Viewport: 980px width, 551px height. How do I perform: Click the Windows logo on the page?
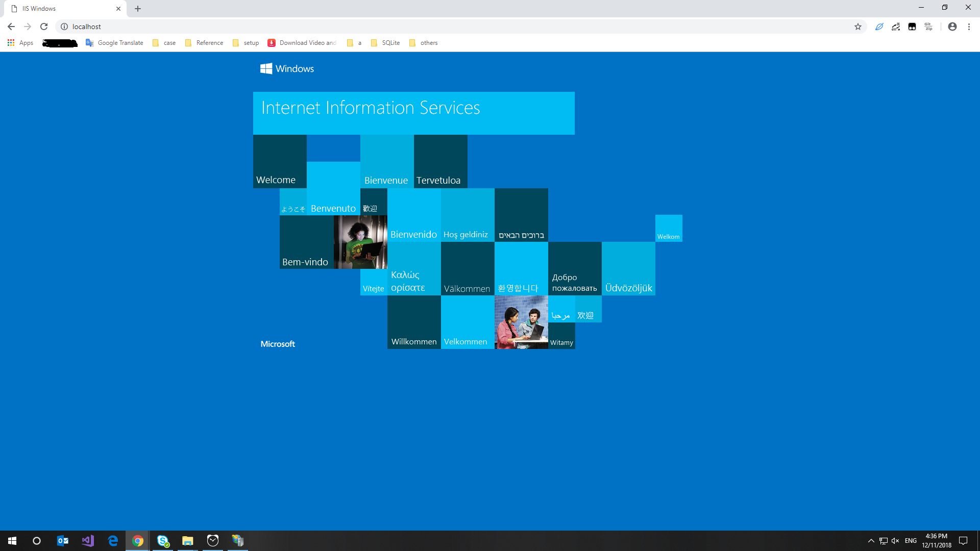click(287, 69)
